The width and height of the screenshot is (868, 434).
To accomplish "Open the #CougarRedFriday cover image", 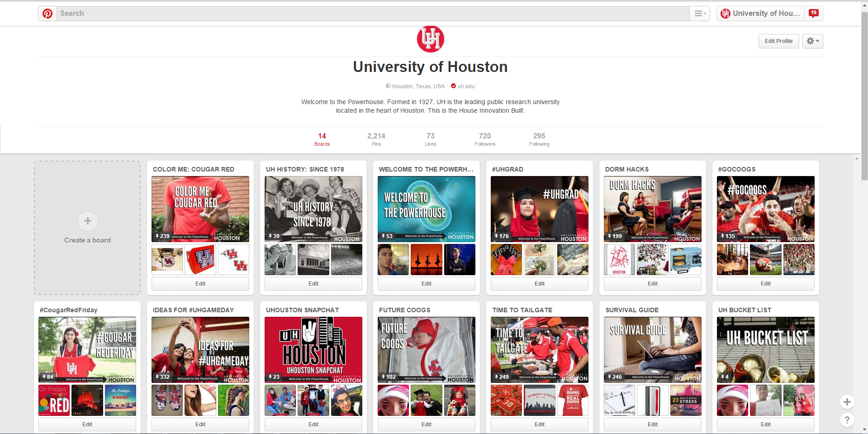I will (x=87, y=350).
